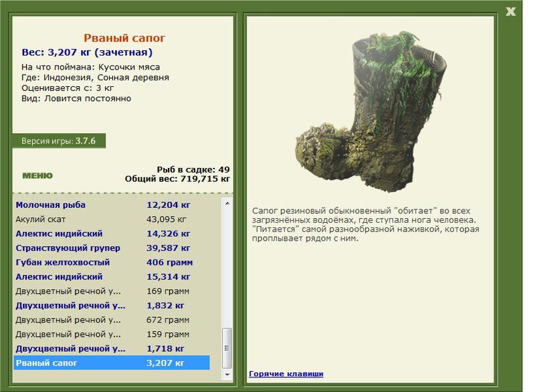Select the 1,718 кг Двухцветный речной entry
Image resolution: width=535 pixels, height=392 pixels.
[70, 349]
